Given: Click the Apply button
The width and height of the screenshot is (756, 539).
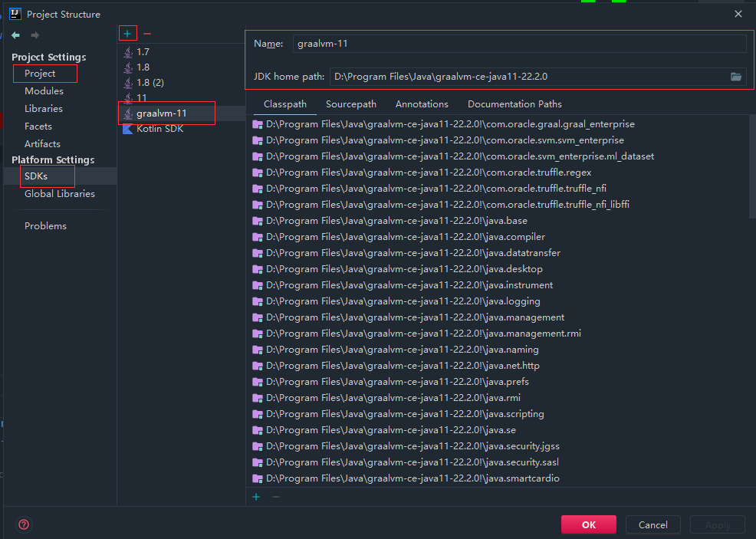Looking at the screenshot, I should (718, 524).
